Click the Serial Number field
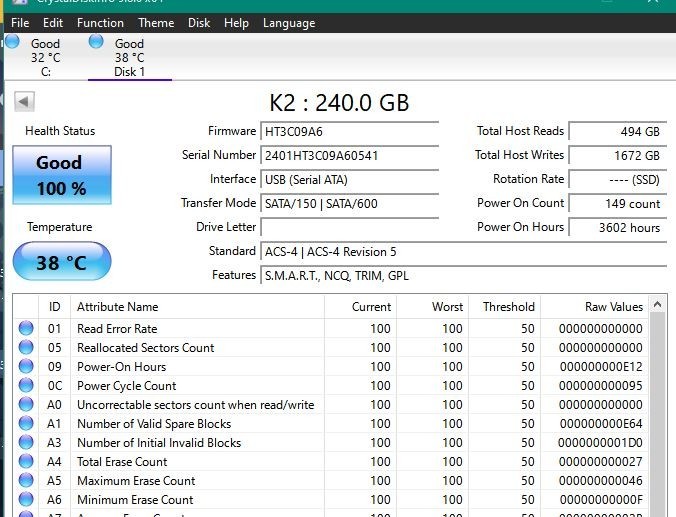This screenshot has height=517, width=676. tap(350, 156)
